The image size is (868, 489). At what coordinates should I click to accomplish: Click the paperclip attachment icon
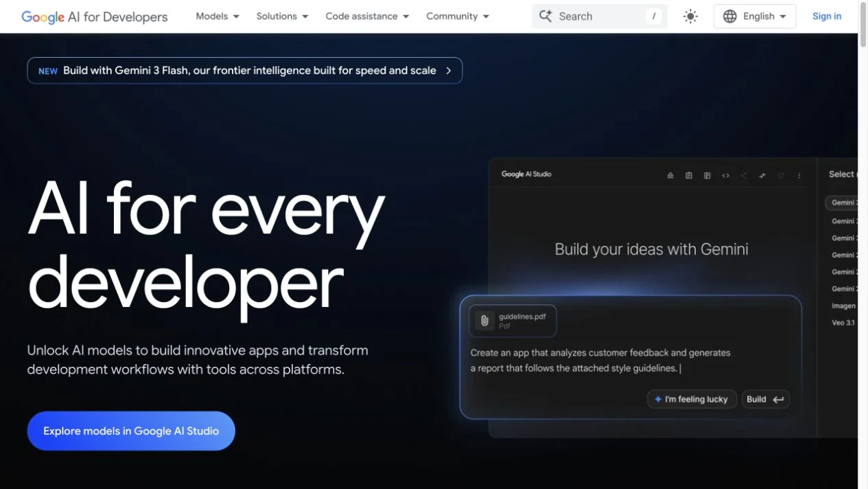(x=484, y=321)
